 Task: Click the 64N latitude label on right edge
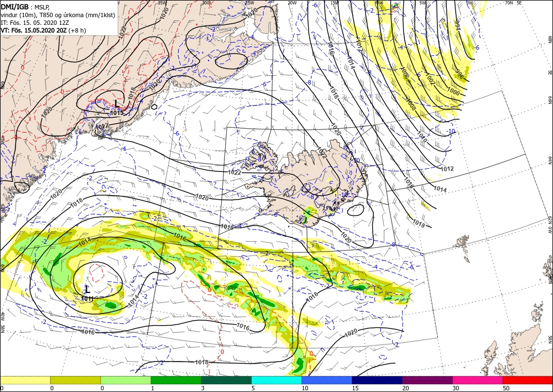(x=550, y=160)
